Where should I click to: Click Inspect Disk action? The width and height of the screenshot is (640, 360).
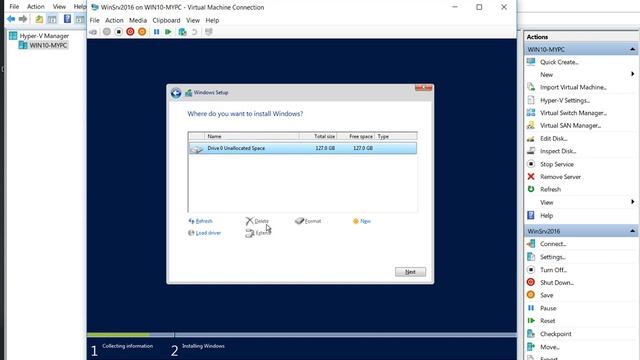[x=558, y=151]
